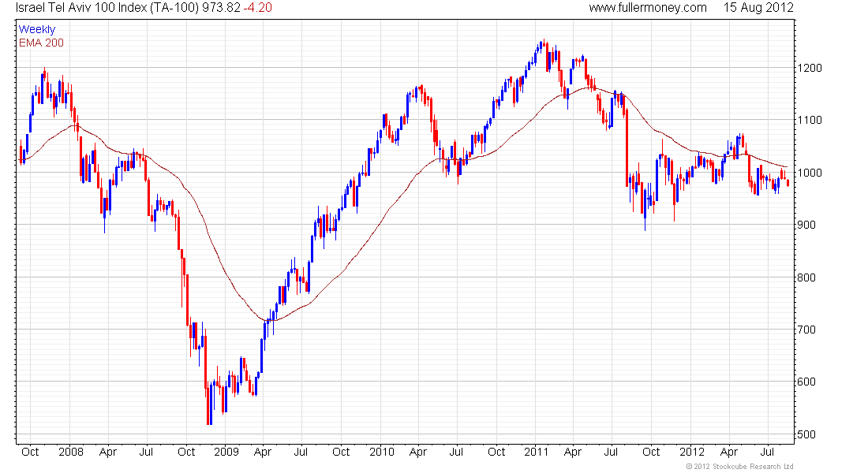This screenshot has width=868, height=473.
Task: Click the 800 price axis label
Action: pos(806,277)
